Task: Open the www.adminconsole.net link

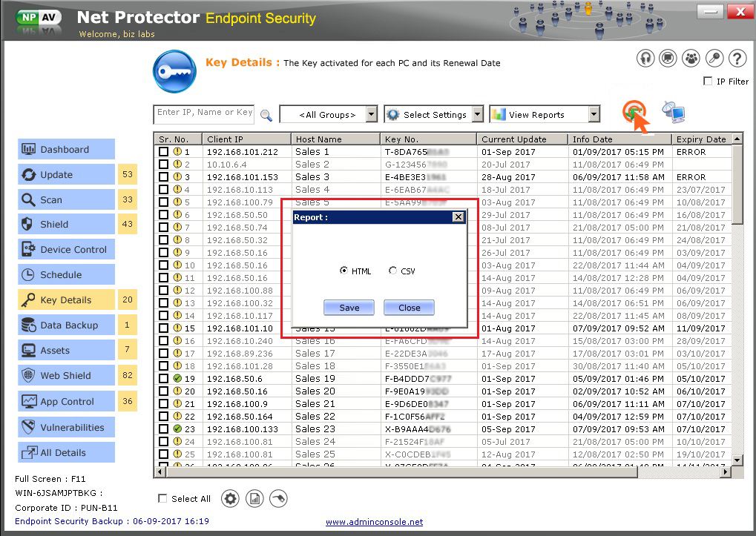Action: click(374, 522)
